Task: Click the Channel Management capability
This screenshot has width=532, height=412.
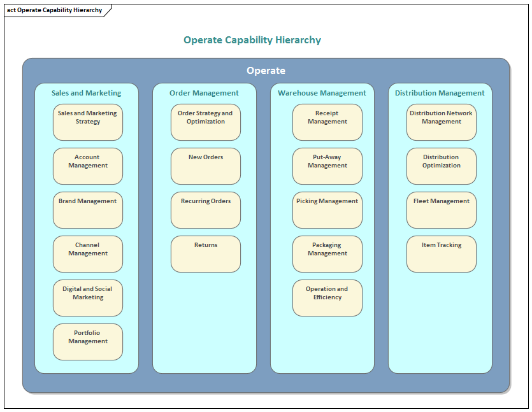Action: pyautogui.click(x=87, y=253)
